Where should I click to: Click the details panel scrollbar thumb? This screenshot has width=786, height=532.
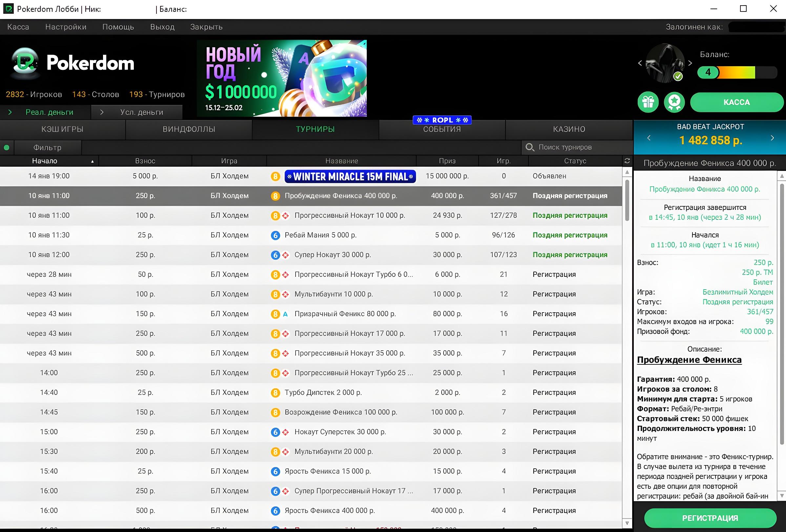pos(782,314)
